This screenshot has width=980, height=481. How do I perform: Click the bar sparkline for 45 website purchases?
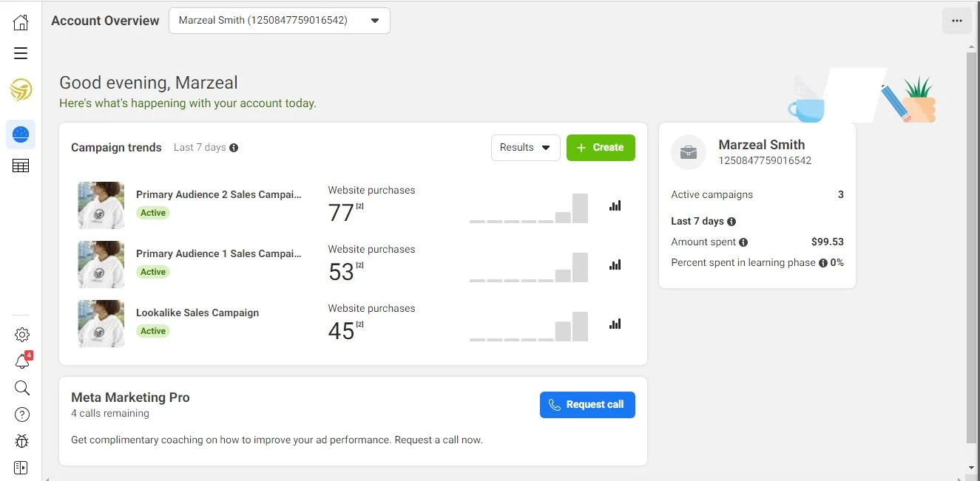(529, 327)
